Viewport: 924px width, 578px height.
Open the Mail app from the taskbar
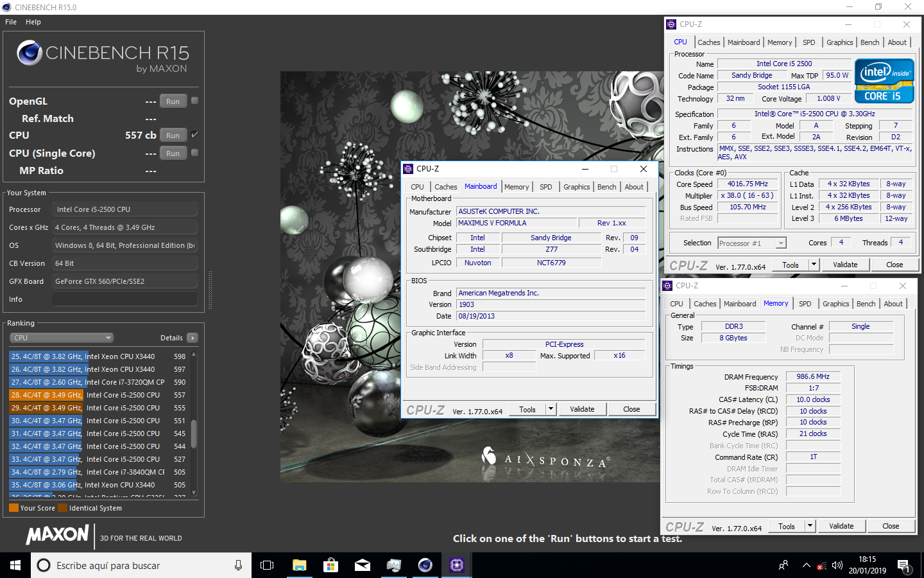coord(362,565)
